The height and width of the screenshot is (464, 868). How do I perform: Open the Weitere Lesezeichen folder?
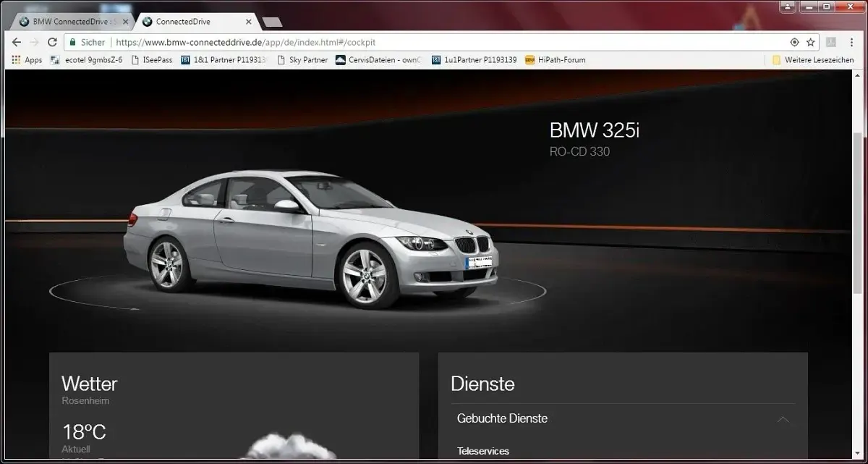[813, 60]
